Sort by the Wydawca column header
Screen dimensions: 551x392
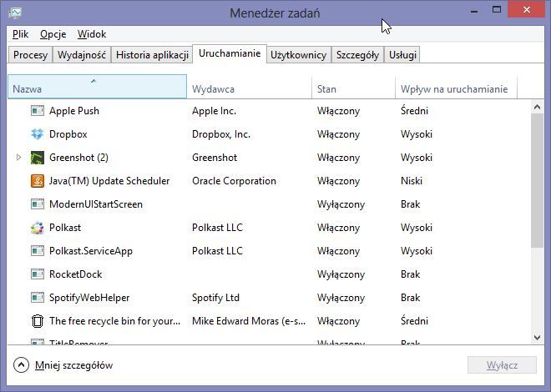click(249, 87)
